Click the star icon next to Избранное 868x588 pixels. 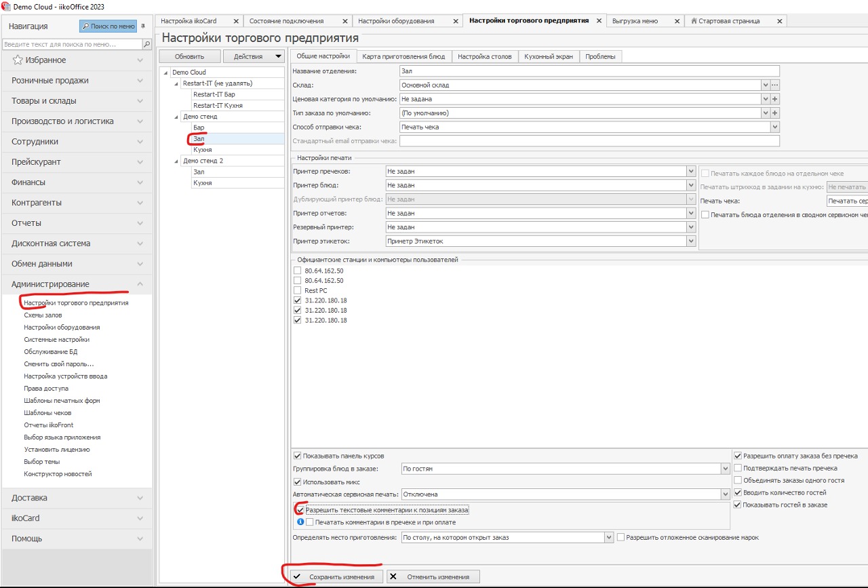click(x=18, y=60)
